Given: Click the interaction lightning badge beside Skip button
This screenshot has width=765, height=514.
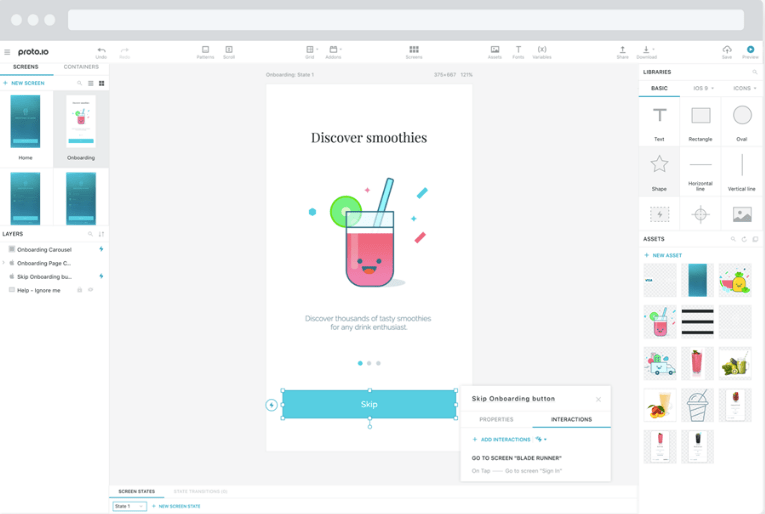Looking at the screenshot, I should [x=272, y=405].
